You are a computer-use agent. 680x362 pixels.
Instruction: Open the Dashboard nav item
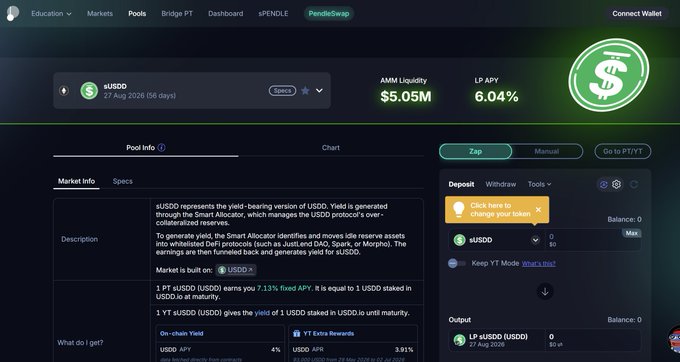[x=226, y=13]
